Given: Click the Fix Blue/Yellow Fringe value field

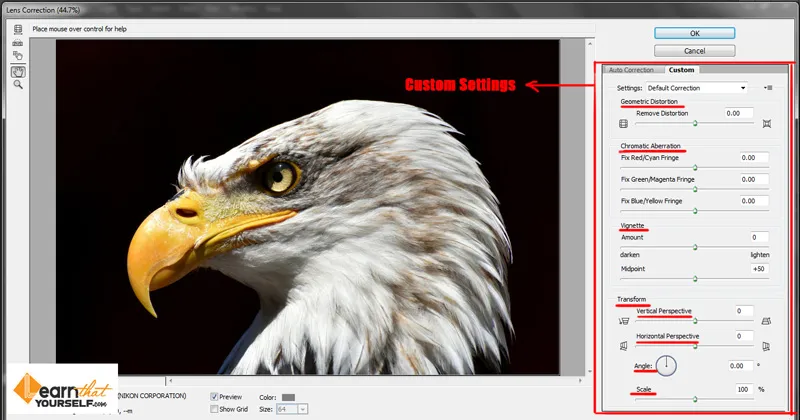Looking at the screenshot, I should [x=754, y=201].
